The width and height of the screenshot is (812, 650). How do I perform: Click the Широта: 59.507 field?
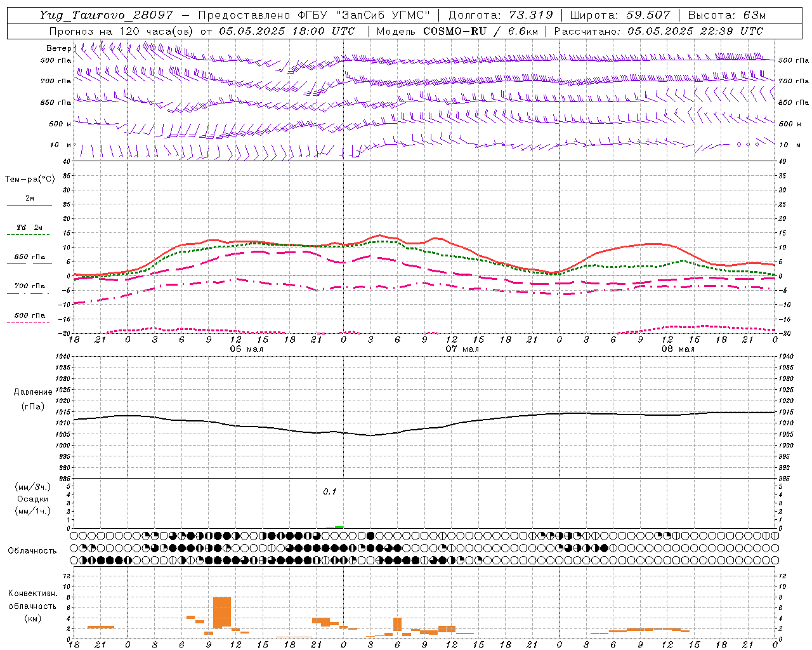point(620,15)
